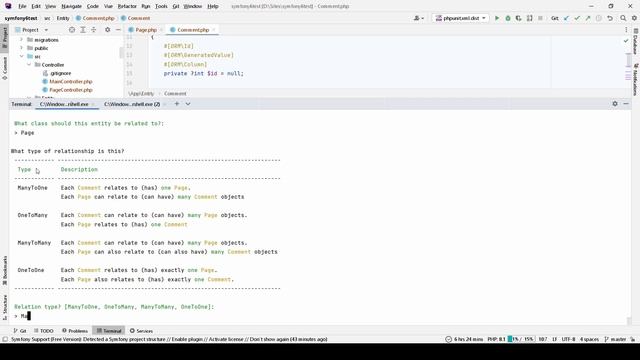Click symfony6test breadcrumb in navigation bar
This screenshot has width=640, height=360.
(21, 18)
